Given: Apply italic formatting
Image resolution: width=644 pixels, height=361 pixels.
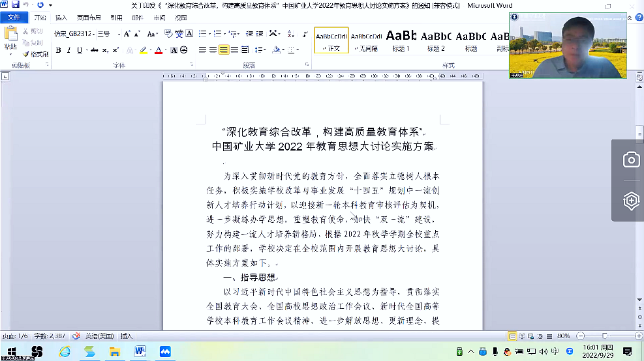Looking at the screenshot, I should (x=69, y=50).
